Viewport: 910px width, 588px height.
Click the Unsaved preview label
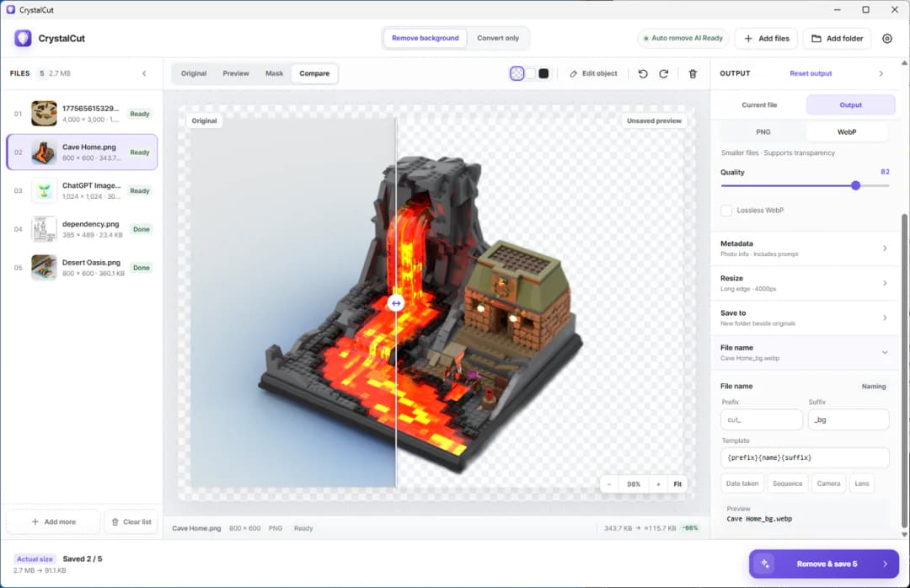pos(654,120)
